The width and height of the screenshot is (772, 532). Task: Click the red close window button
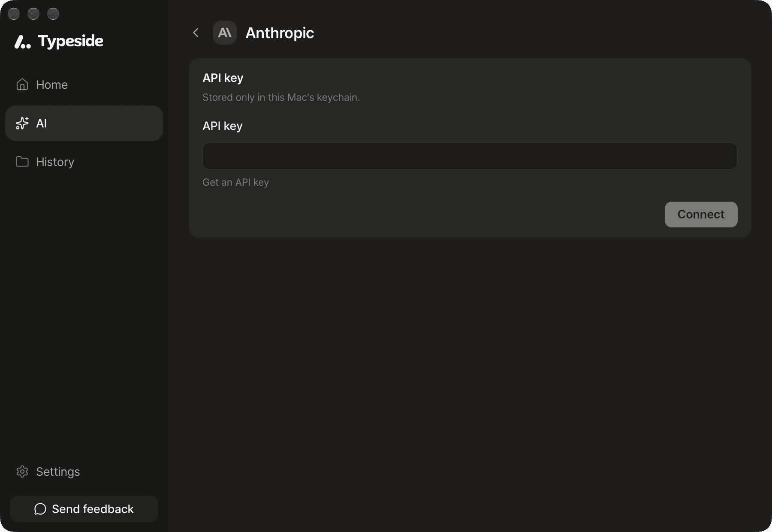point(14,14)
